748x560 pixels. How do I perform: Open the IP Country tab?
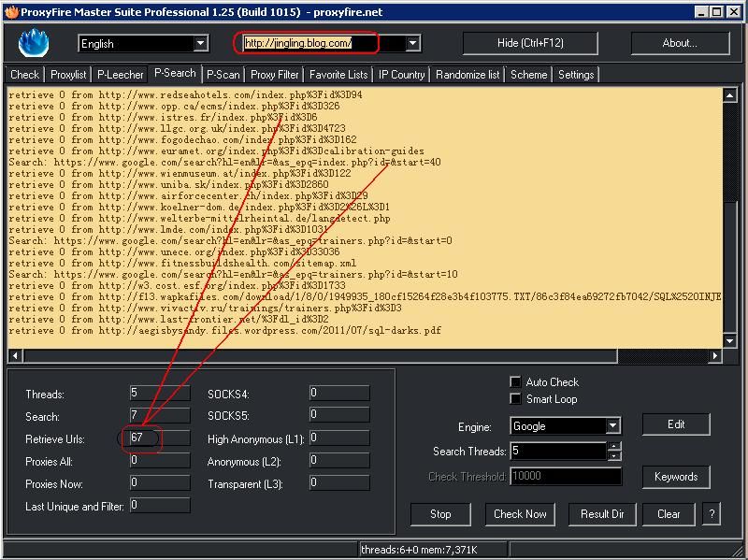(x=402, y=75)
